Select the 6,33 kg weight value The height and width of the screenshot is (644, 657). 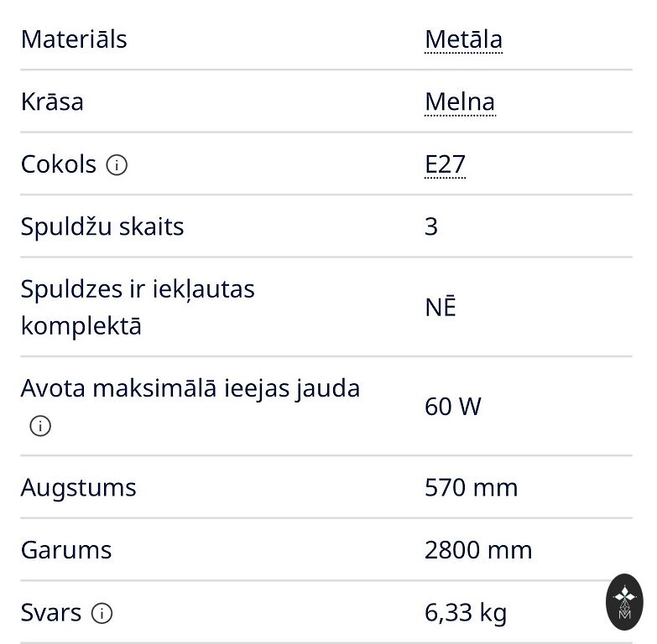pos(466,613)
